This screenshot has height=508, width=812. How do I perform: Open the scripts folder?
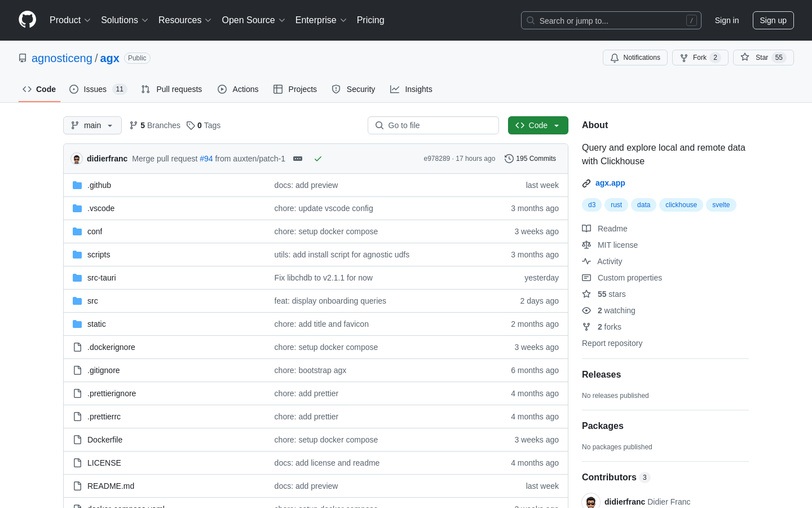tap(99, 255)
